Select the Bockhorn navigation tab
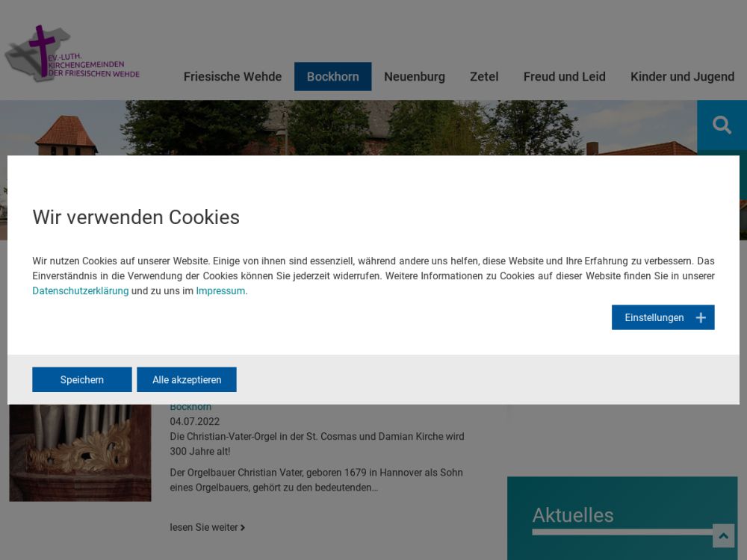Viewport: 747px width, 560px height. pyautogui.click(x=332, y=76)
